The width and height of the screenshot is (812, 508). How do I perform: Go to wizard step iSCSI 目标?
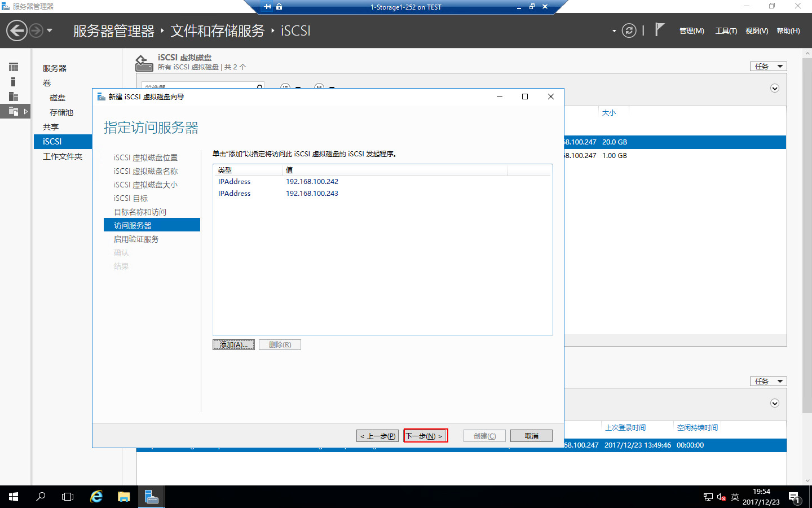pos(131,198)
